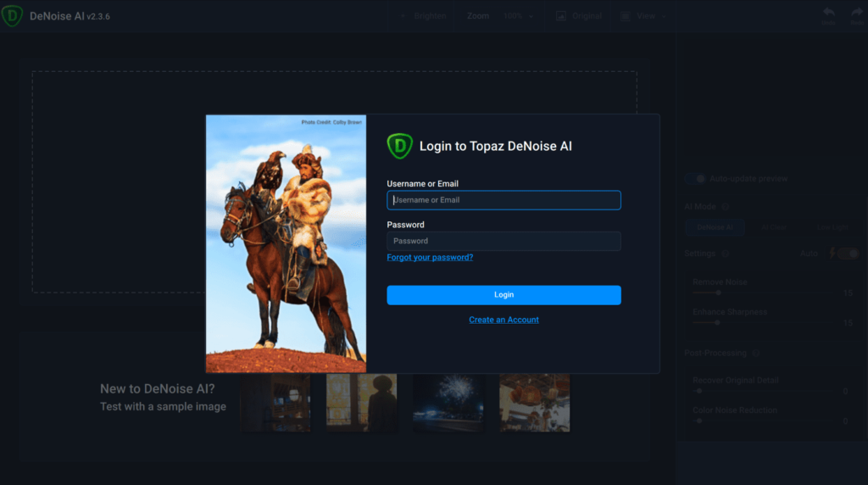Open the Forgot your password link
Viewport: 868px width, 485px height.
point(430,258)
